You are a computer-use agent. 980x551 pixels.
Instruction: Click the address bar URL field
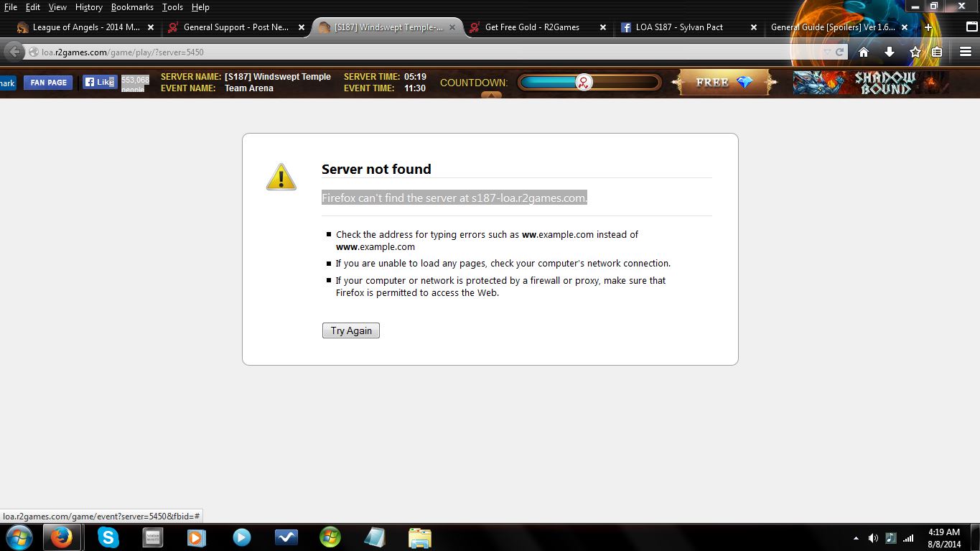click(x=431, y=52)
